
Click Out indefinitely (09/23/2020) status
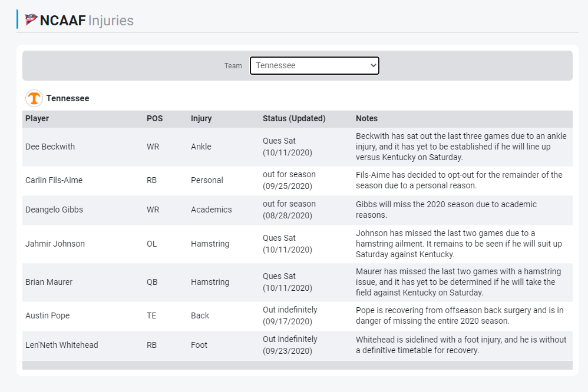pyautogui.click(x=290, y=345)
